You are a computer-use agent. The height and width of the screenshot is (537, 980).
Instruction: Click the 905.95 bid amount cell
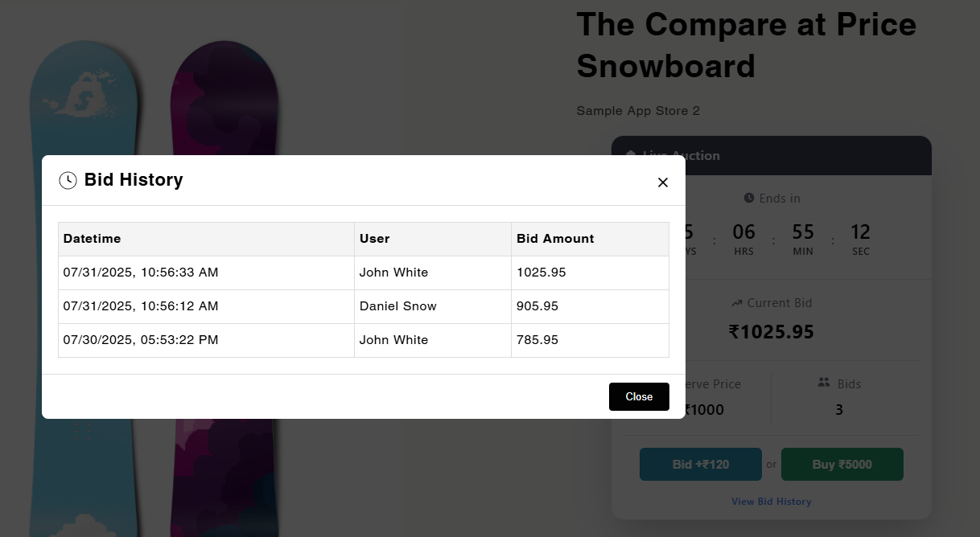point(537,306)
